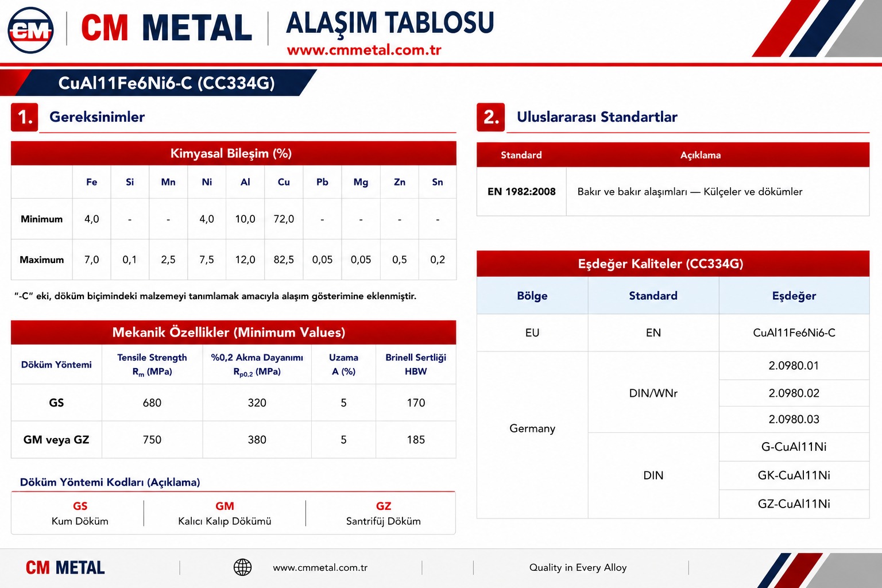Click the Gereksinimler section heading
882x588 pixels.
97,117
